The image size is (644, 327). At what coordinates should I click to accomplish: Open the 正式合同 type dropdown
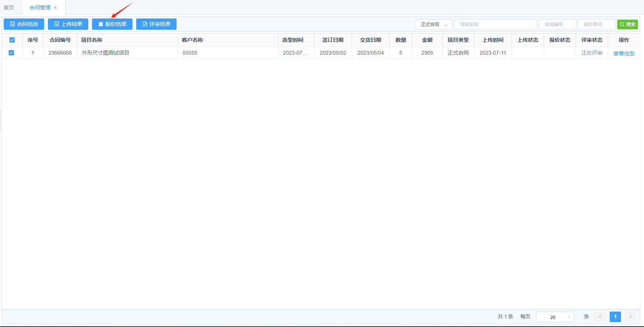pyautogui.click(x=433, y=24)
